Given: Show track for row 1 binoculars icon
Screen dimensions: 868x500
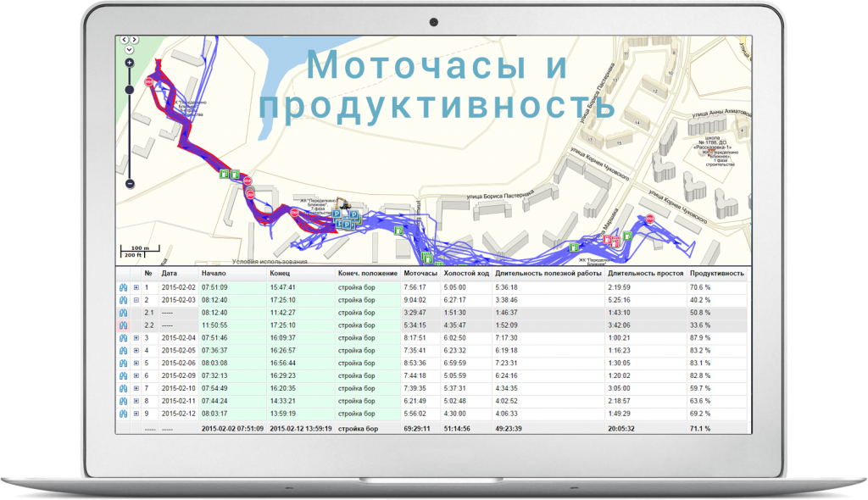Looking at the screenshot, I should (124, 287).
